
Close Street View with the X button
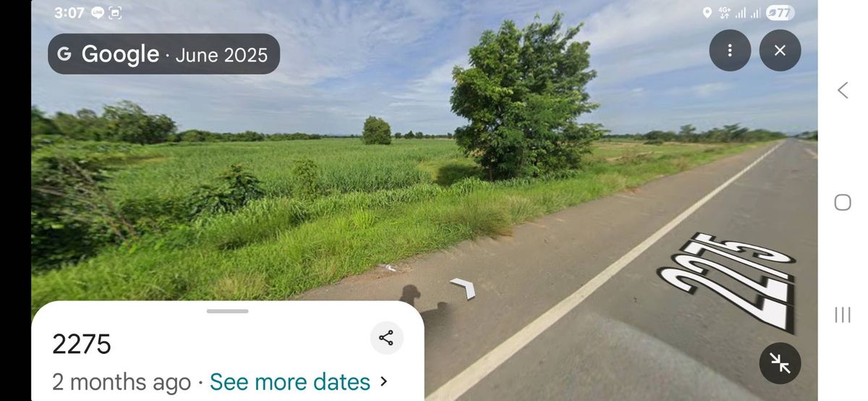[x=780, y=50]
